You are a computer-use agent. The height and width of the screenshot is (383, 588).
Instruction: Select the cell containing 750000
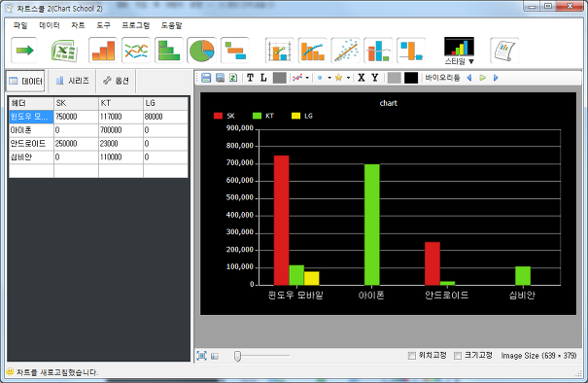[76, 117]
